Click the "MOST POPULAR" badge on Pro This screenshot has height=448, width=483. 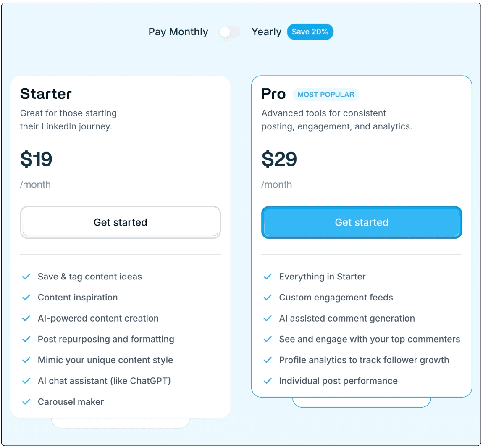pyautogui.click(x=325, y=95)
